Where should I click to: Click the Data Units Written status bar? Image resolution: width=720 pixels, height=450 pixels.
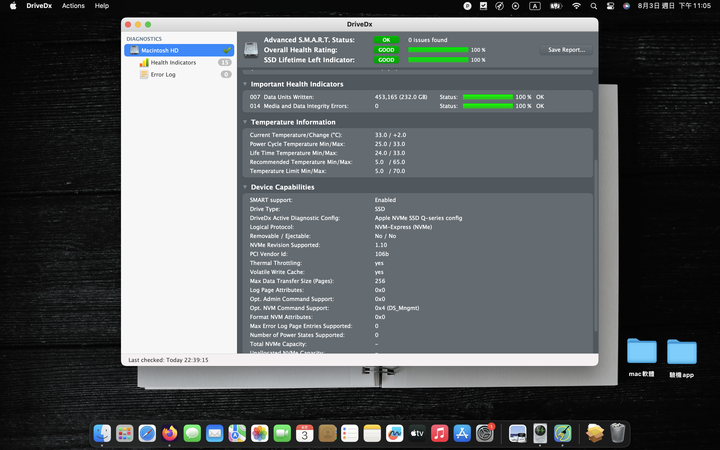[488, 97]
